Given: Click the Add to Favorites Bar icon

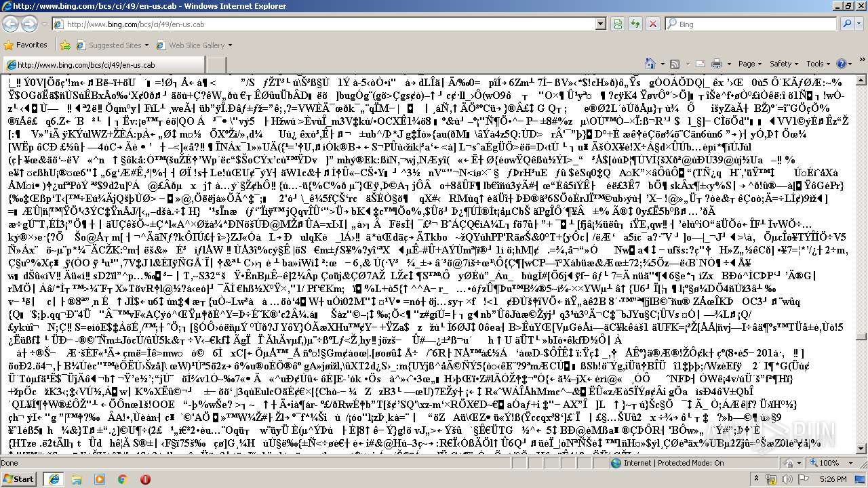Looking at the screenshot, I should (65, 45).
